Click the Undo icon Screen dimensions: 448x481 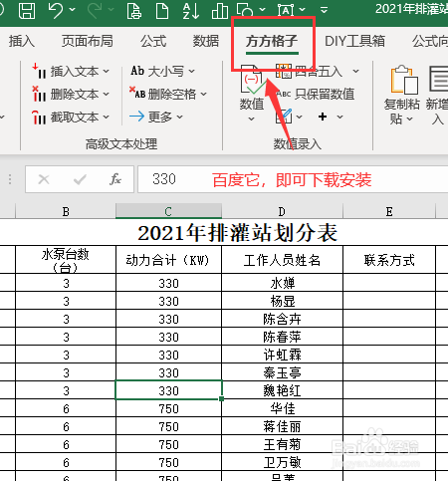pyautogui.click(x=56, y=10)
